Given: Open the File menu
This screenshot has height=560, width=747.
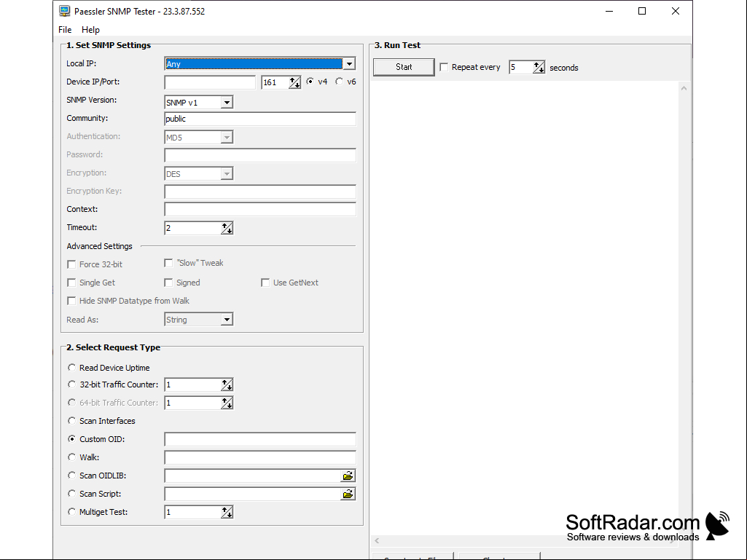Looking at the screenshot, I should 65,30.
